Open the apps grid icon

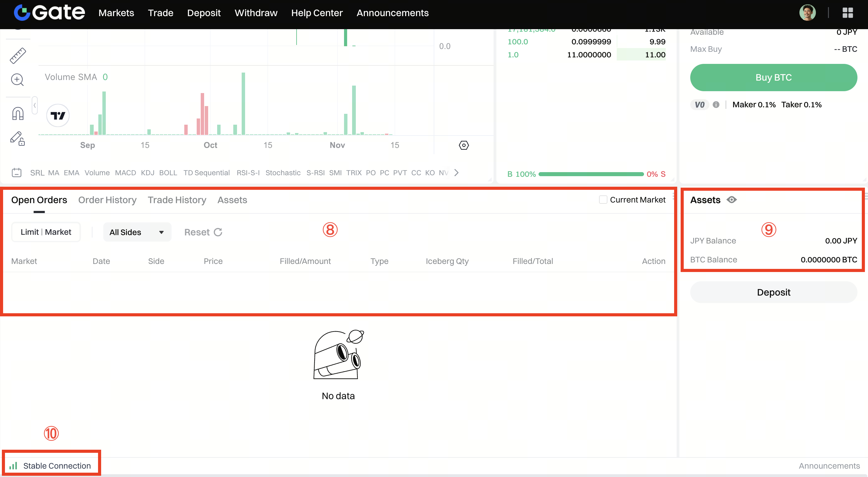[x=848, y=13]
